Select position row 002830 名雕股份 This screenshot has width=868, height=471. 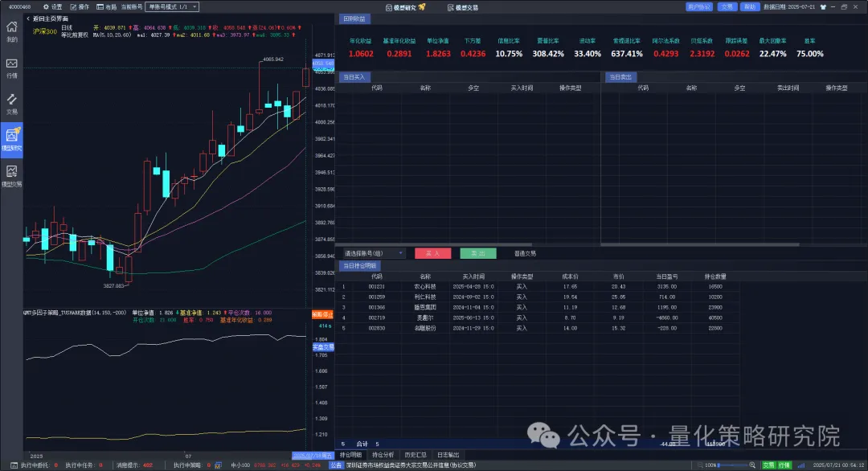tap(538, 328)
